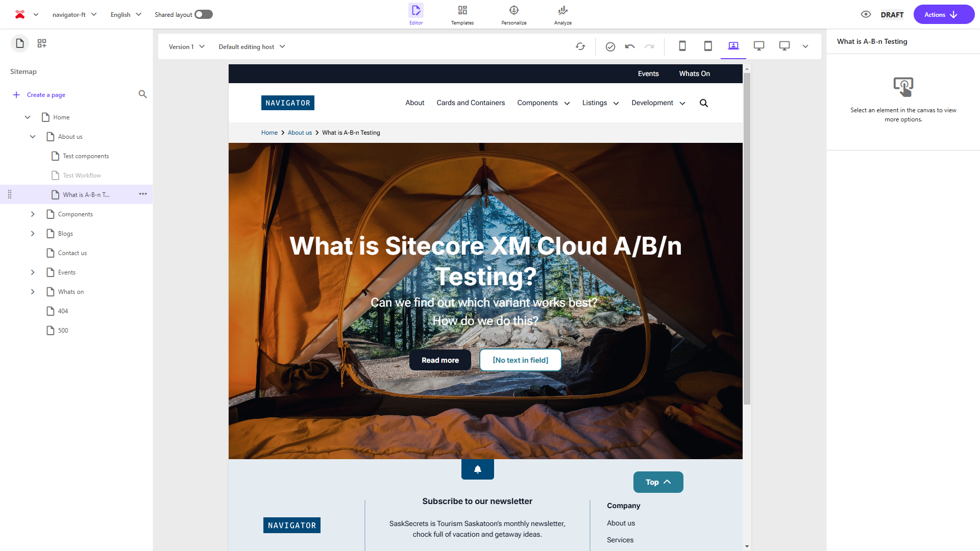The width and height of the screenshot is (980, 551).
Task: Click the canvas scroll down arrow
Action: pos(747,546)
